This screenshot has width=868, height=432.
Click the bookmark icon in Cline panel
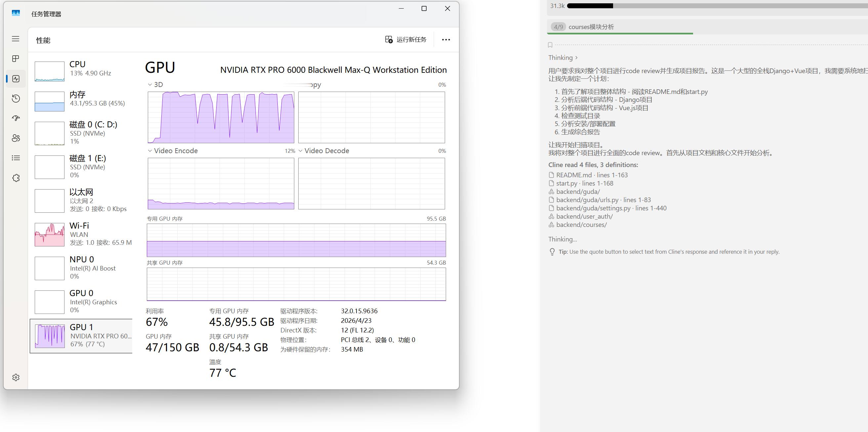click(x=550, y=45)
